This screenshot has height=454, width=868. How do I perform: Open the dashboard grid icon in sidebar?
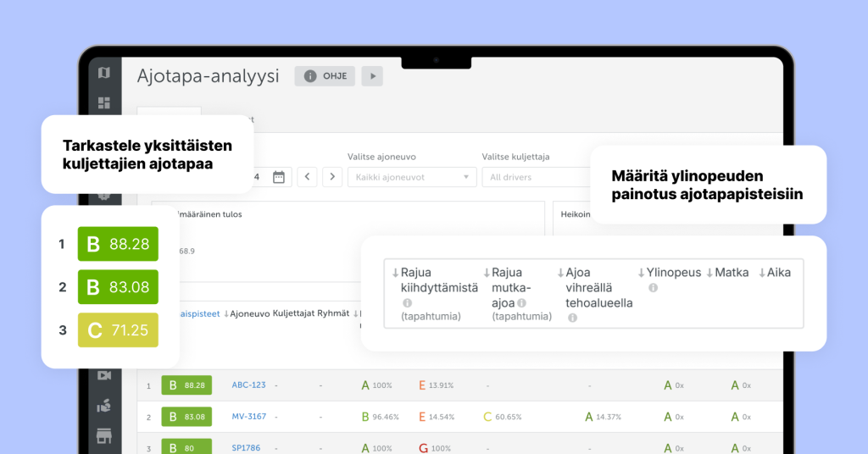pyautogui.click(x=104, y=102)
